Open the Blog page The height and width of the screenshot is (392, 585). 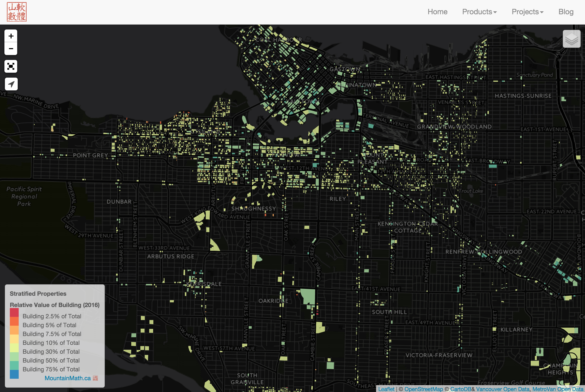coord(566,12)
